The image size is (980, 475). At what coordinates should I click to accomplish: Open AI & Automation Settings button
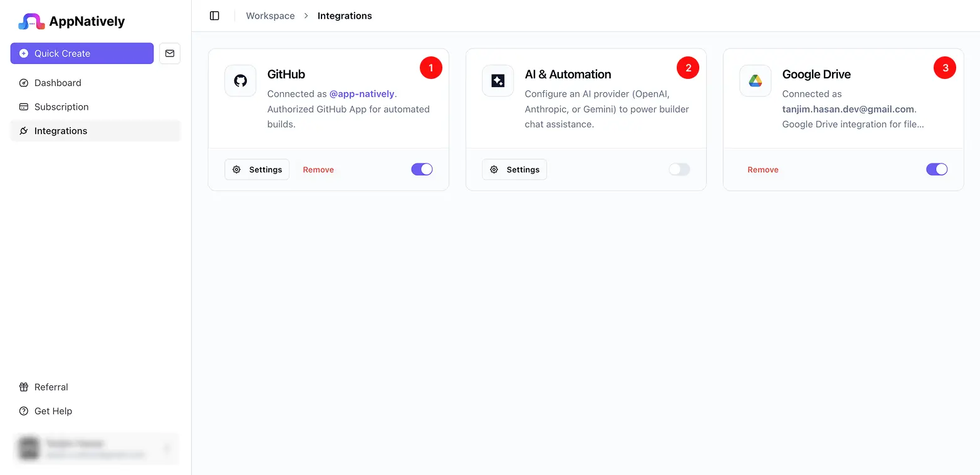[514, 170]
